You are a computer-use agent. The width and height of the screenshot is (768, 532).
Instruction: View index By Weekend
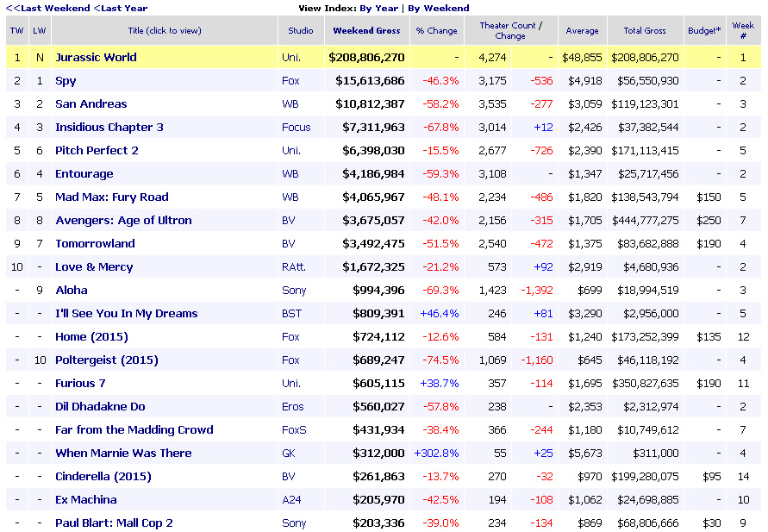438,8
